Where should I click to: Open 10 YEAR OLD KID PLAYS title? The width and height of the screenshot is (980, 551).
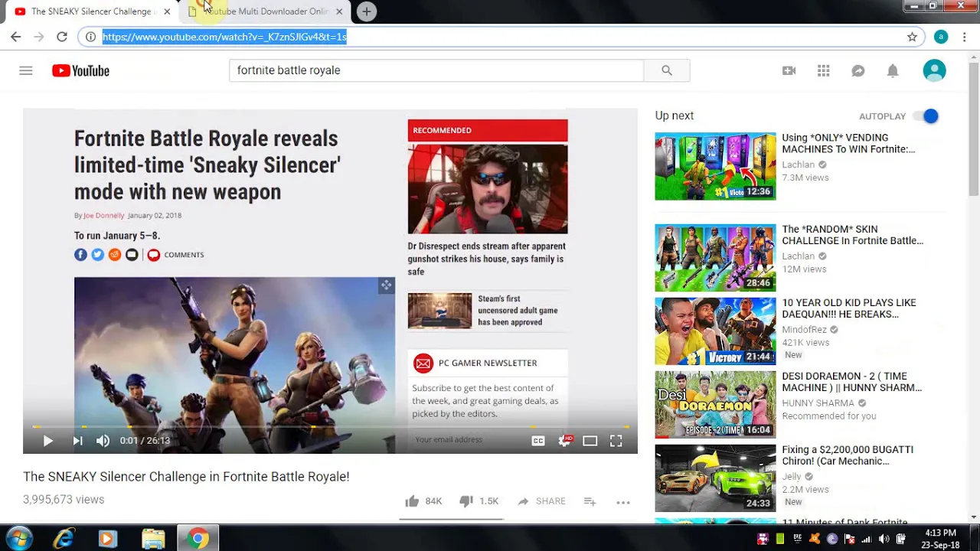click(848, 308)
